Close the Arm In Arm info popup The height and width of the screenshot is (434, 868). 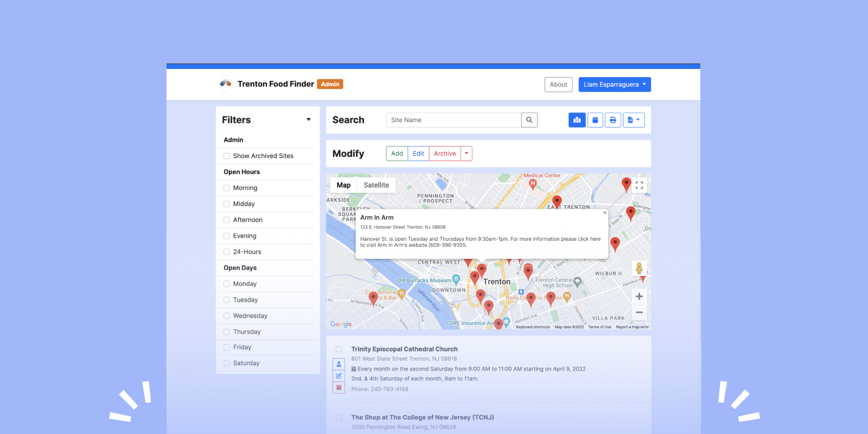point(605,213)
